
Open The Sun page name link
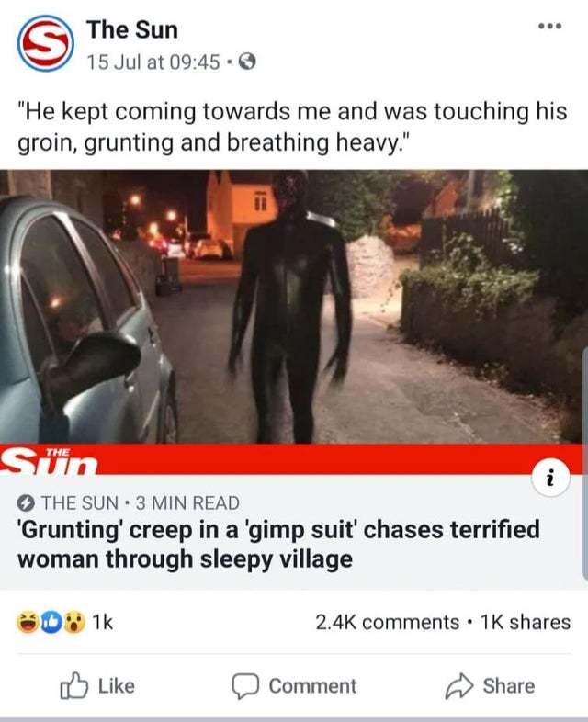tap(132, 29)
